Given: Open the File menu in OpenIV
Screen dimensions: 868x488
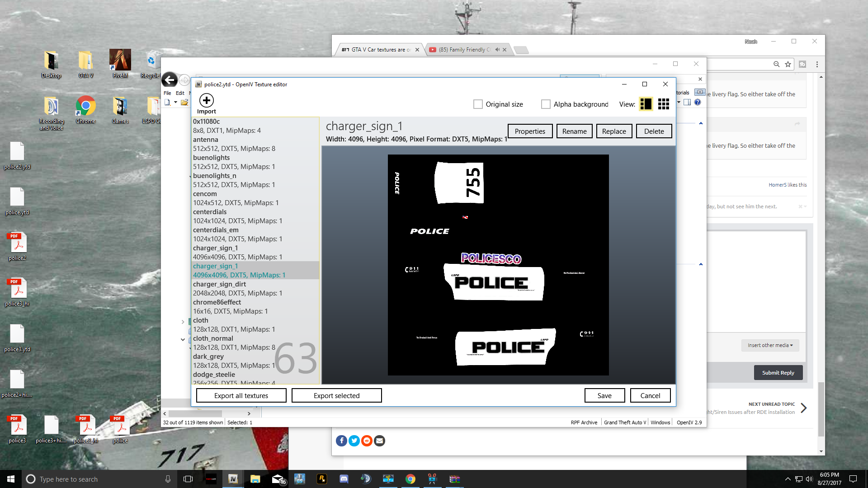Looking at the screenshot, I should pyautogui.click(x=167, y=93).
